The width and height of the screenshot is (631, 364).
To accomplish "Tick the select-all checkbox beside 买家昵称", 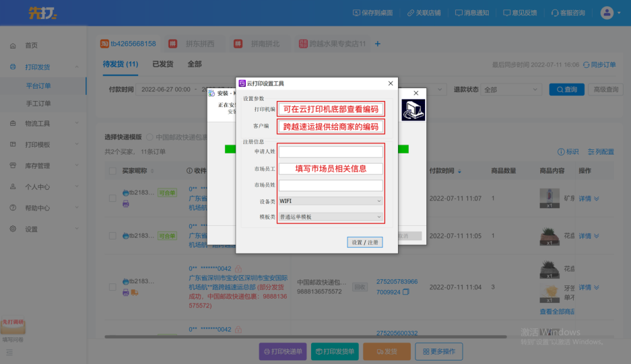I will [112, 172].
